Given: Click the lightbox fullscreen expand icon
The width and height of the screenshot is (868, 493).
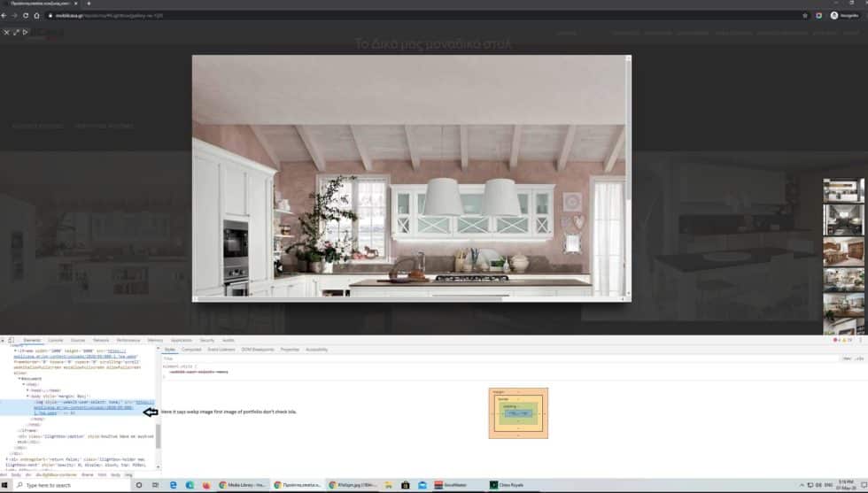Looking at the screenshot, I should [x=16, y=32].
